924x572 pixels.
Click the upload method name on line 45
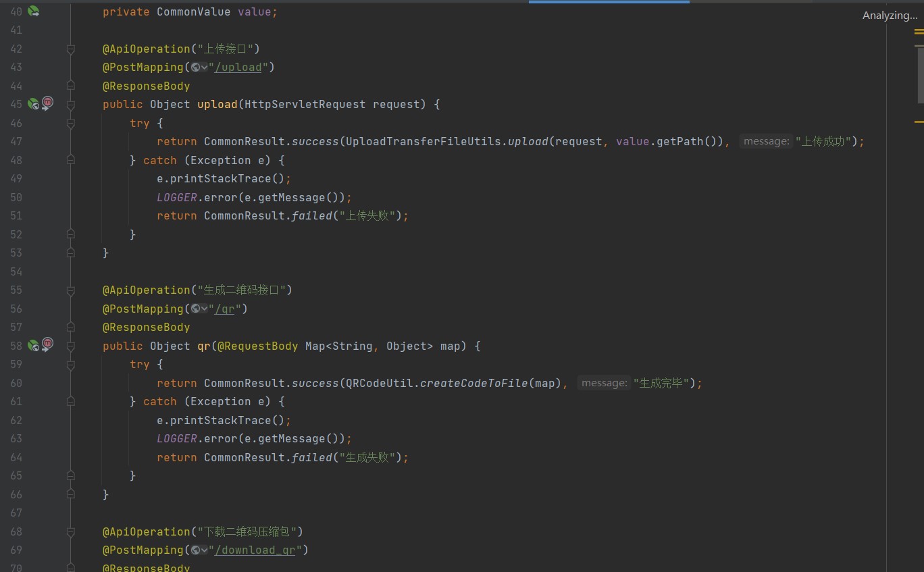pos(217,104)
